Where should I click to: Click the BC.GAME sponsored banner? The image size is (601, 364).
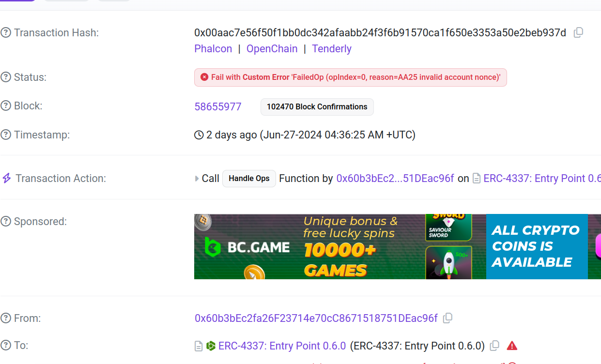pos(398,247)
